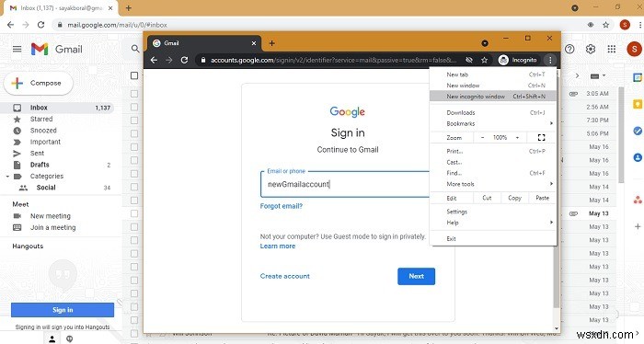Click the add-ons plus icon in side panel

coord(638,226)
